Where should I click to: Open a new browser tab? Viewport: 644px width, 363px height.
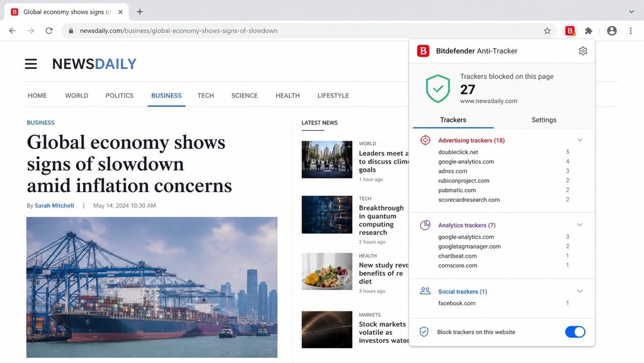click(140, 12)
